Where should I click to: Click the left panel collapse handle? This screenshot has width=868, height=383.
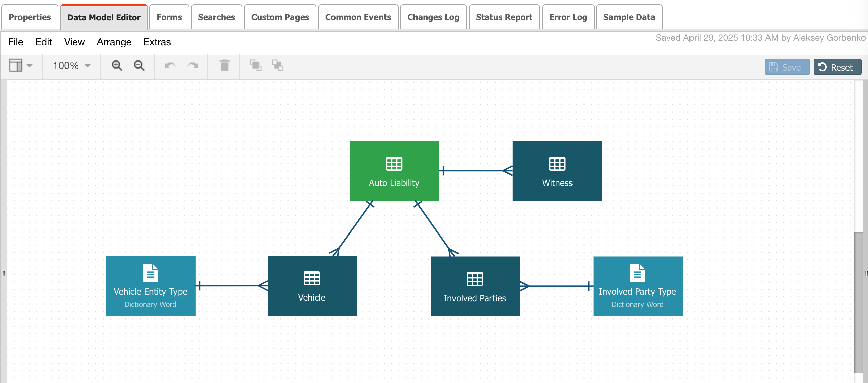[4, 273]
